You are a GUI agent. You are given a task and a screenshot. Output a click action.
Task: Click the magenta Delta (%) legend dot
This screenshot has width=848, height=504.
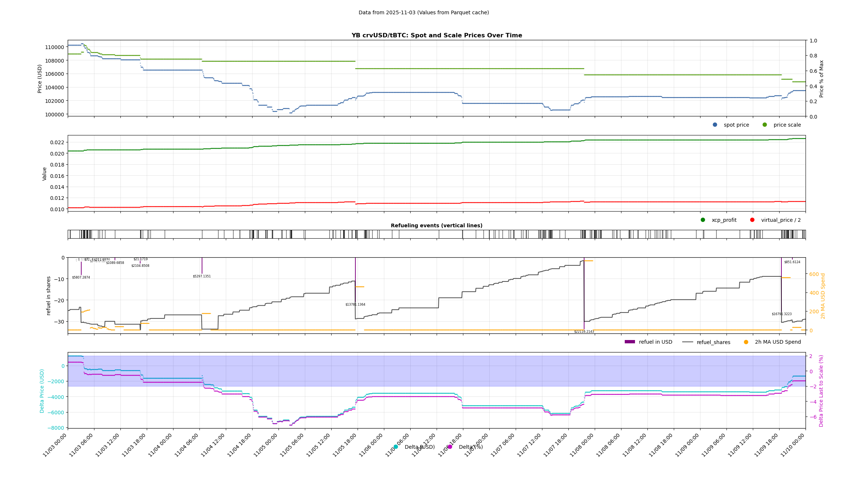450,447
